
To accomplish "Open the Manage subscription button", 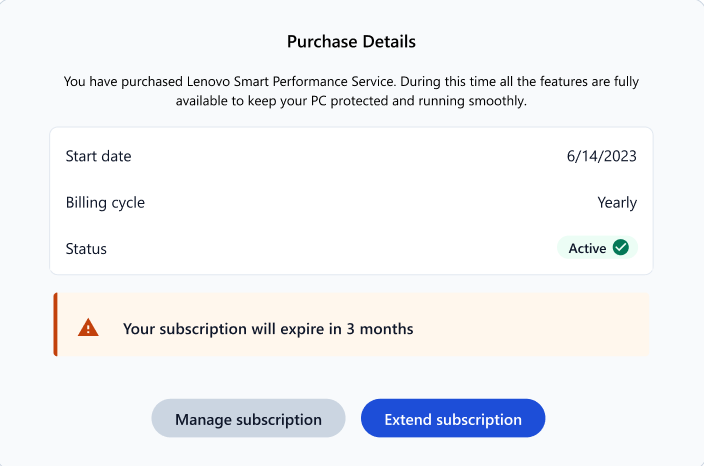I will pyautogui.click(x=248, y=418).
